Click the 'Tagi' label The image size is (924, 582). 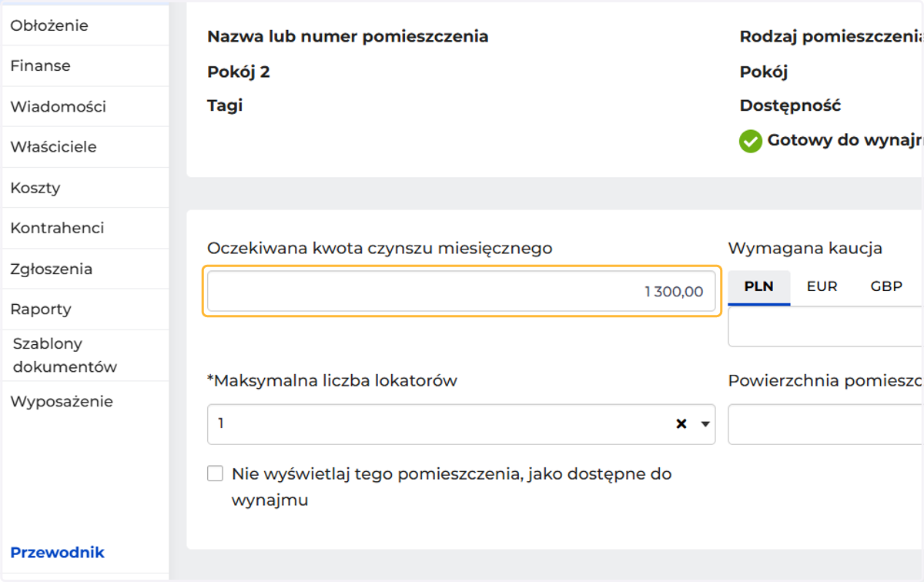(x=225, y=106)
